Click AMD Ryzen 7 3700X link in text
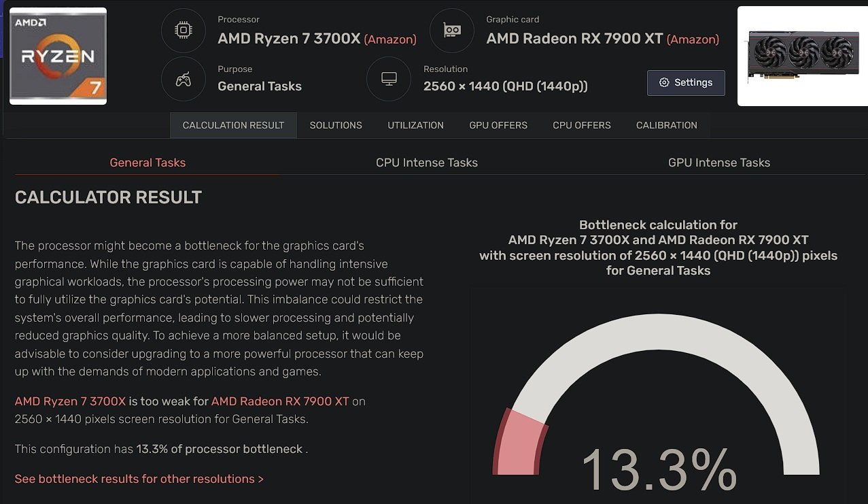The image size is (868, 504). pos(71,401)
